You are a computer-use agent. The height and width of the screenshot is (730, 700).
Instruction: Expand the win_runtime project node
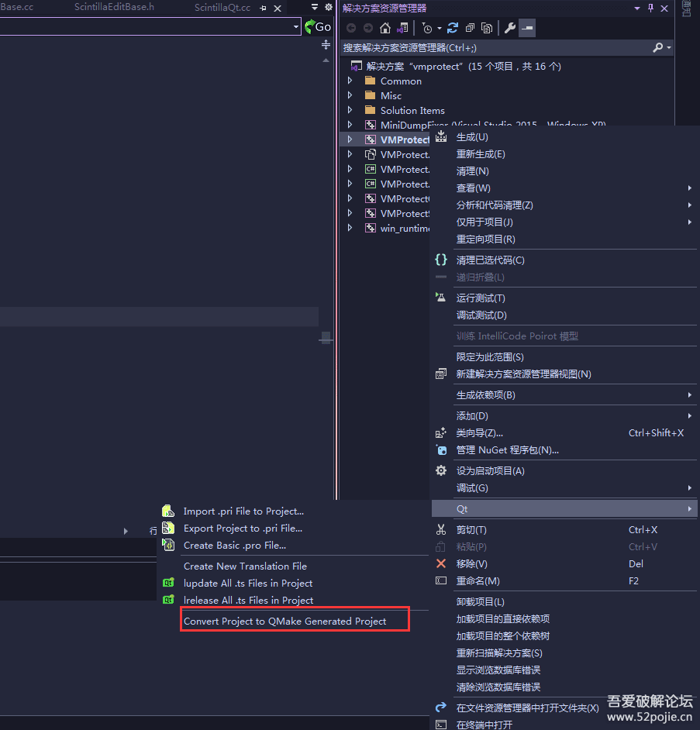click(x=350, y=228)
